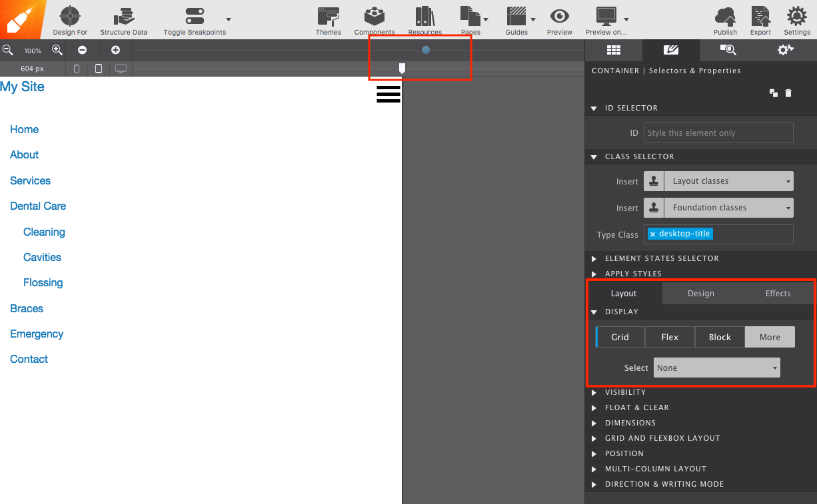Collapse the Class Selector section
This screenshot has width=817, height=504.
click(594, 156)
